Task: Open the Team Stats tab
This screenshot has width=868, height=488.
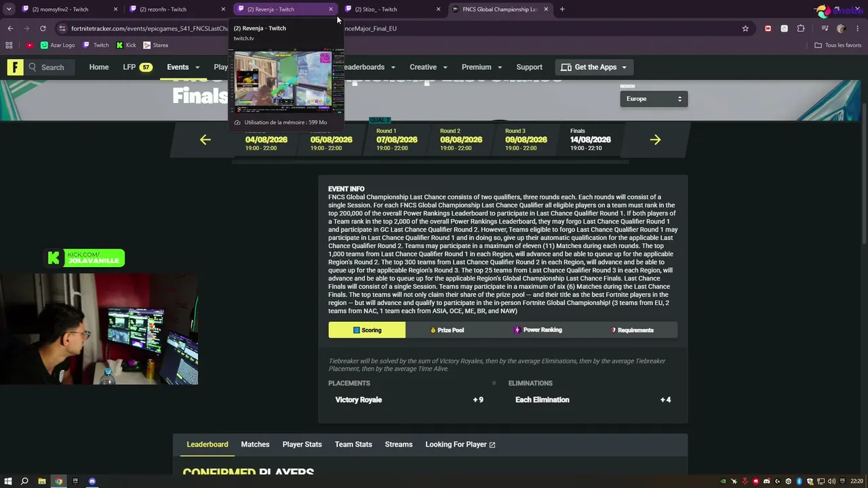Action: coord(353,445)
